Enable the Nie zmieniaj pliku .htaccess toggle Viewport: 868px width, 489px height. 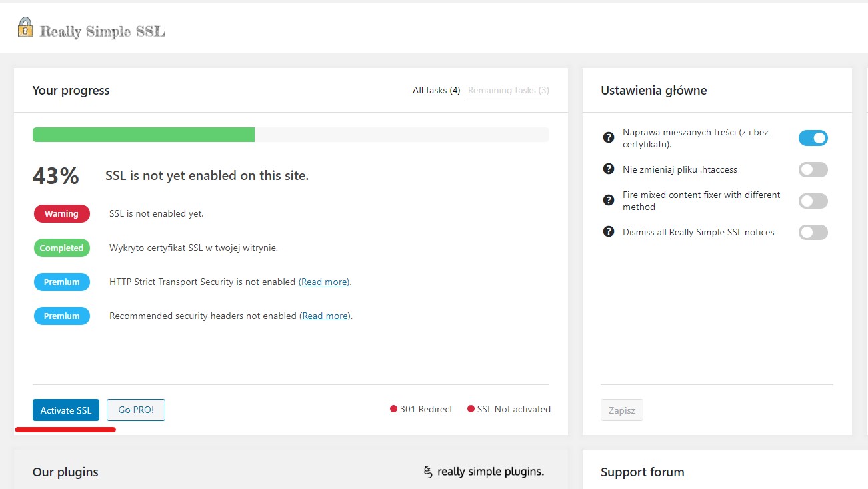813,170
